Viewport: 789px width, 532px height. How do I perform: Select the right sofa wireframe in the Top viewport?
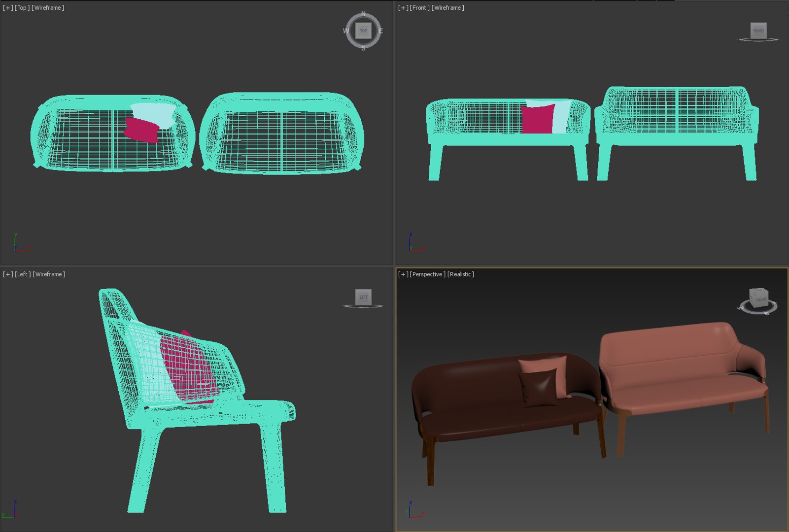click(x=282, y=133)
